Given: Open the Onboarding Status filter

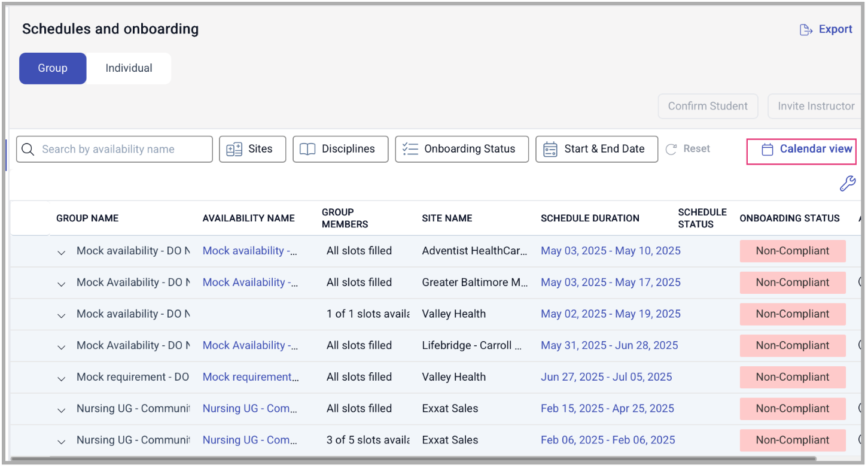Looking at the screenshot, I should tap(462, 150).
